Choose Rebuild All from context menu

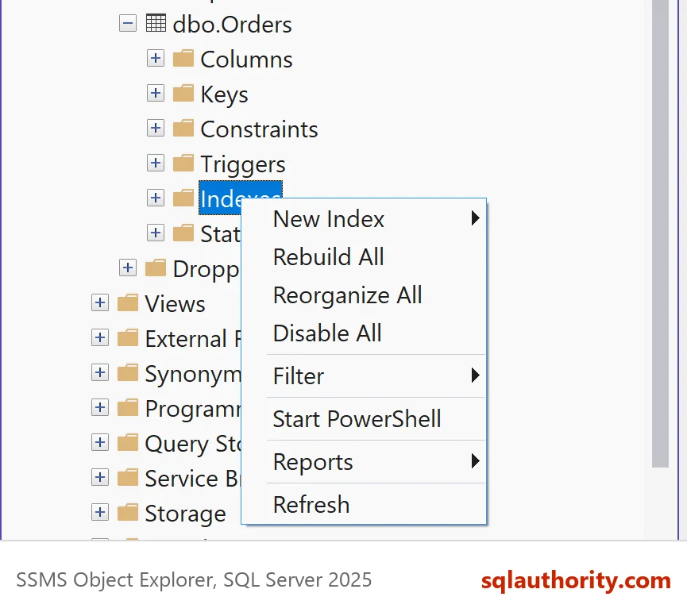pyautogui.click(x=364, y=257)
